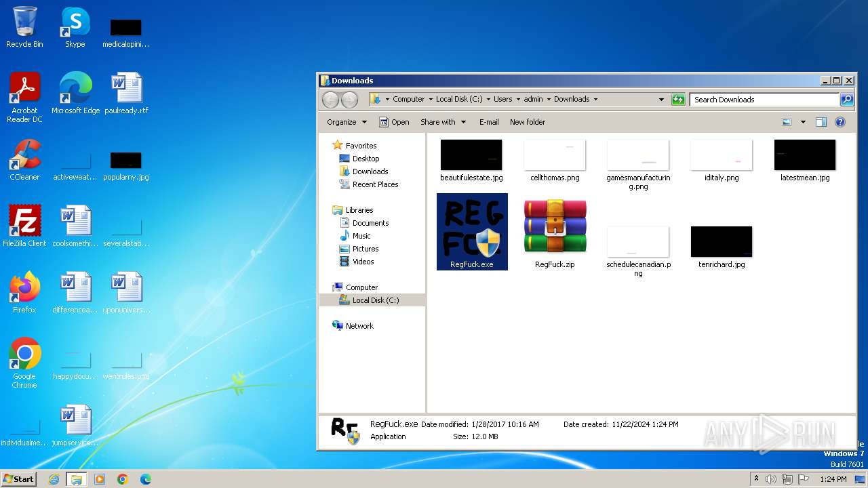Image resolution: width=868 pixels, height=488 pixels.
Task: Select Desktop under Favorites
Action: (366, 159)
